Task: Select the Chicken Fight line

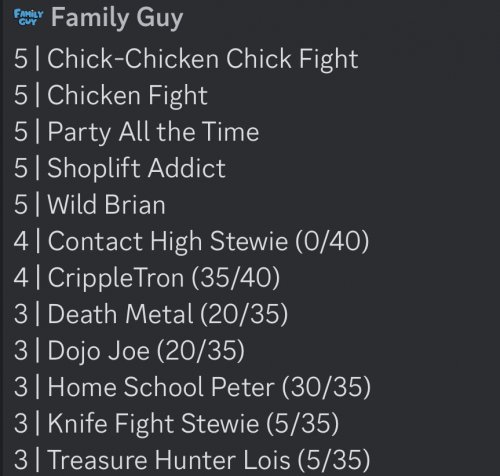Action: (111, 96)
